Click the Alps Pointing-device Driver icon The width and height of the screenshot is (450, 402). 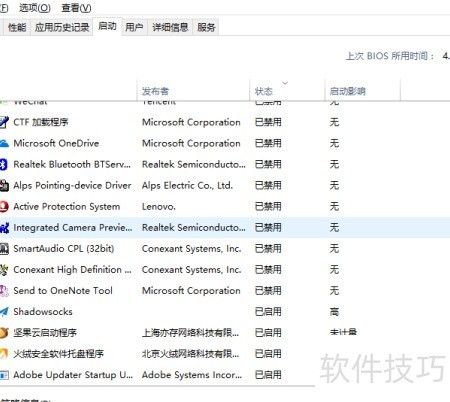4,185
